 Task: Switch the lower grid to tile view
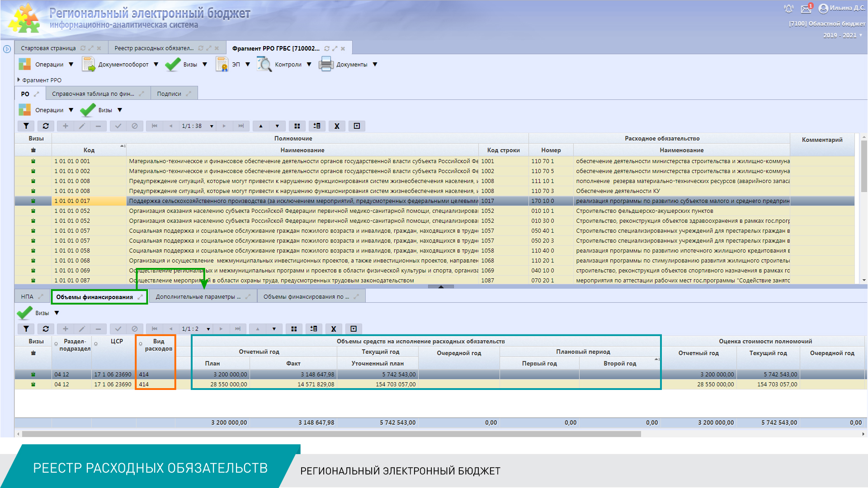pyautogui.click(x=294, y=329)
